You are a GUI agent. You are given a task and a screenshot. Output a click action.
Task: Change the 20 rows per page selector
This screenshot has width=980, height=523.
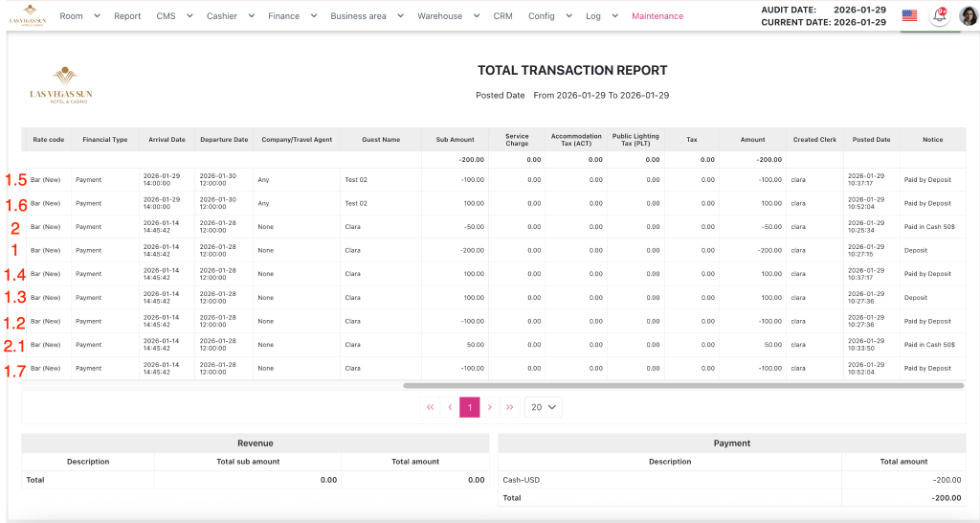click(544, 407)
